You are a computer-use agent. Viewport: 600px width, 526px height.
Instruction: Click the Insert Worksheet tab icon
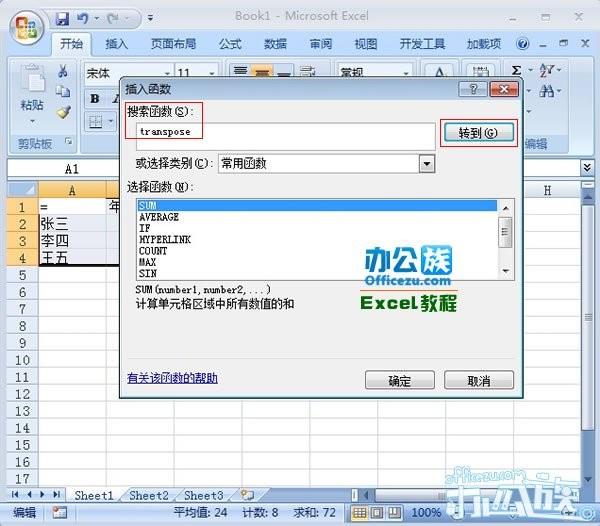coord(248,495)
